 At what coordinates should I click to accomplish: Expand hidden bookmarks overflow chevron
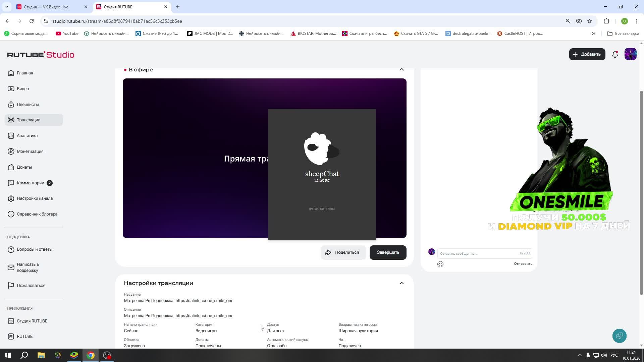click(593, 34)
